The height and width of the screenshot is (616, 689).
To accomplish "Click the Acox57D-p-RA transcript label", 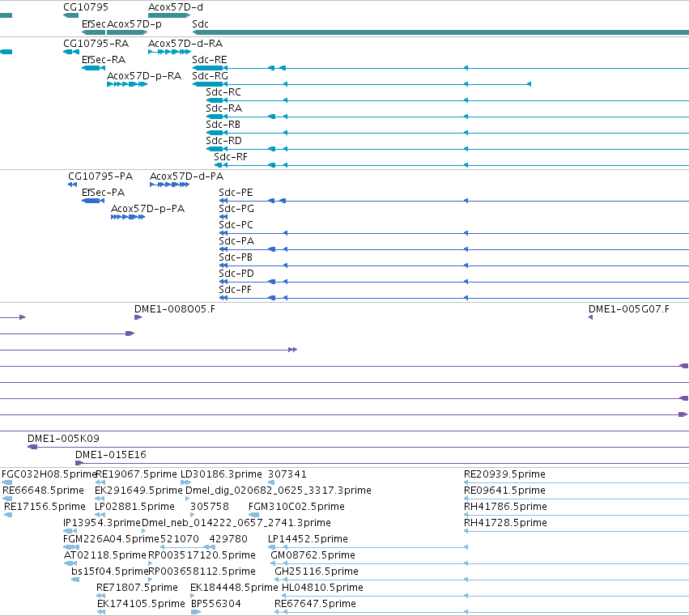I will point(144,76).
